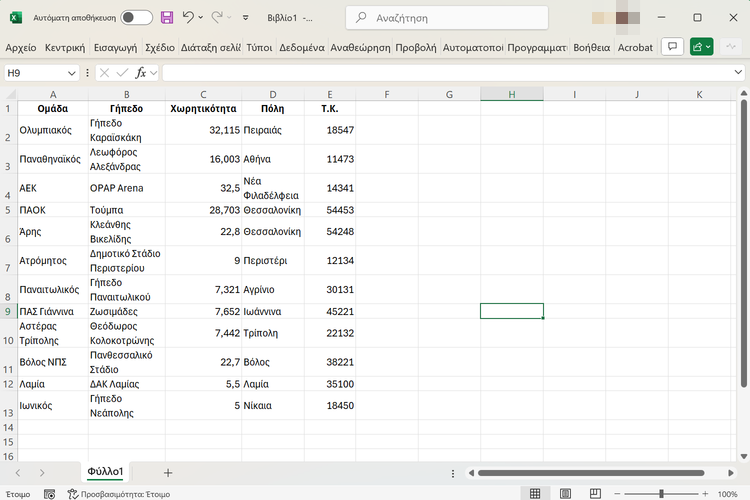Select the cell containing Ολυμπιακός
Image resolution: width=750 pixels, height=500 pixels.
pos(53,130)
